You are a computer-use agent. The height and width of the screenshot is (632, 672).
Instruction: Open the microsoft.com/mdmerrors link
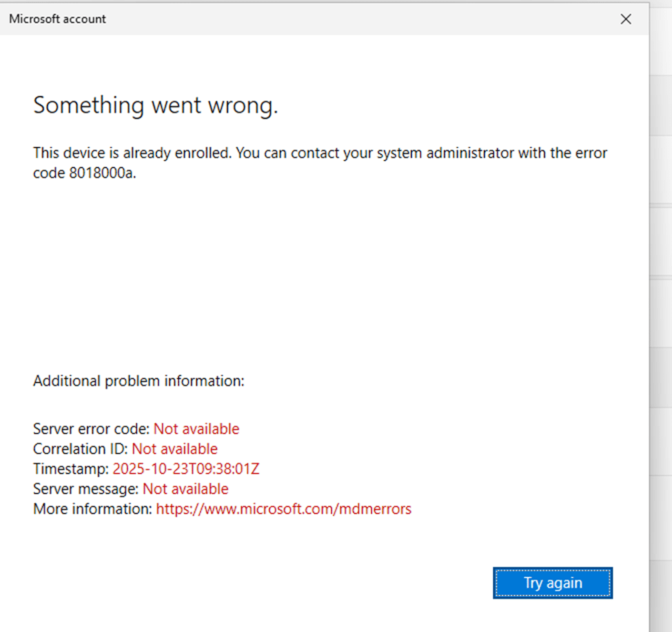pos(283,509)
